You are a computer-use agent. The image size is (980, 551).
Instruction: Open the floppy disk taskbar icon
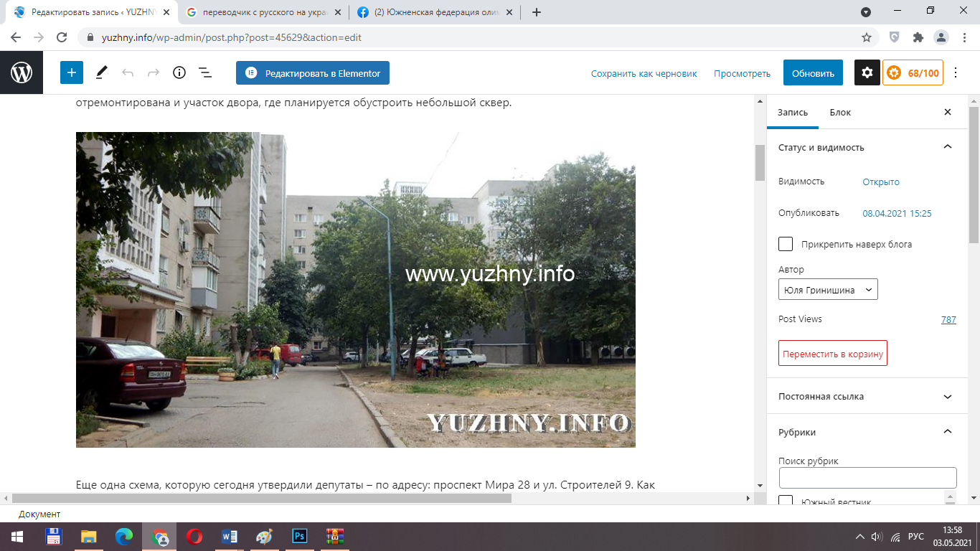click(x=54, y=537)
